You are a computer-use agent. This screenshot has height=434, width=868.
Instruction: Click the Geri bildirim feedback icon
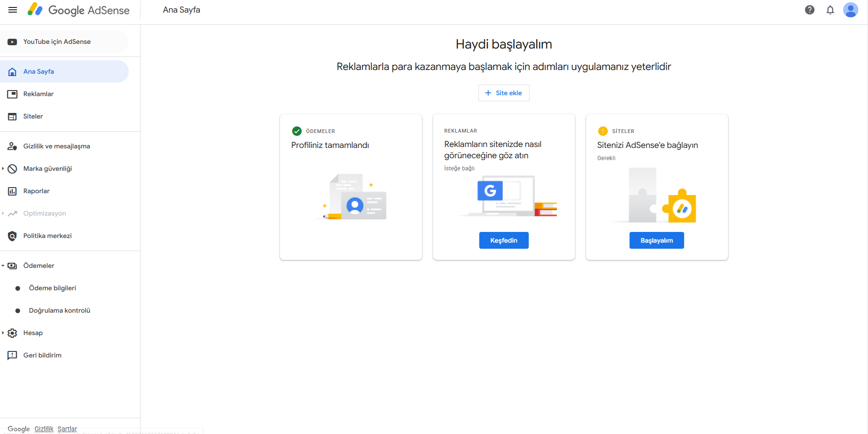coord(13,356)
